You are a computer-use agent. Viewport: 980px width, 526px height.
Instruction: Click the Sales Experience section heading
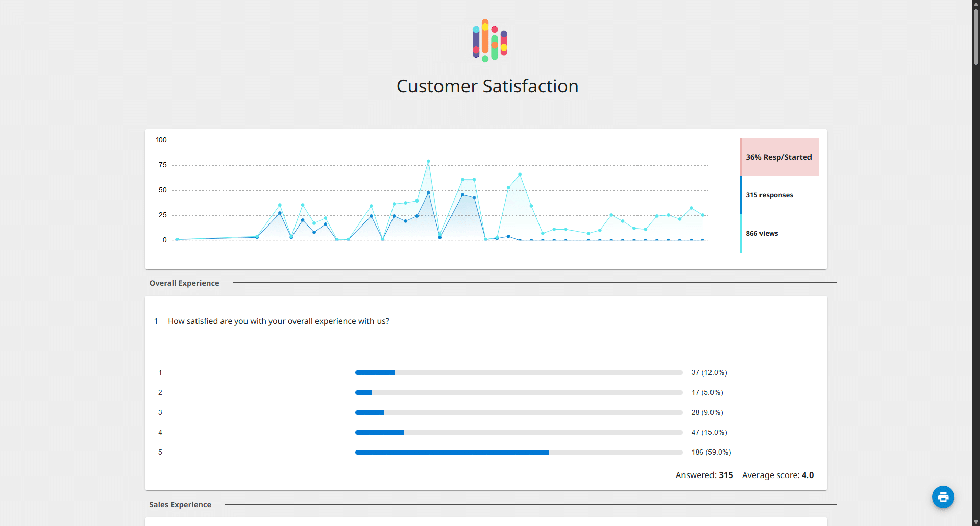[180, 505]
